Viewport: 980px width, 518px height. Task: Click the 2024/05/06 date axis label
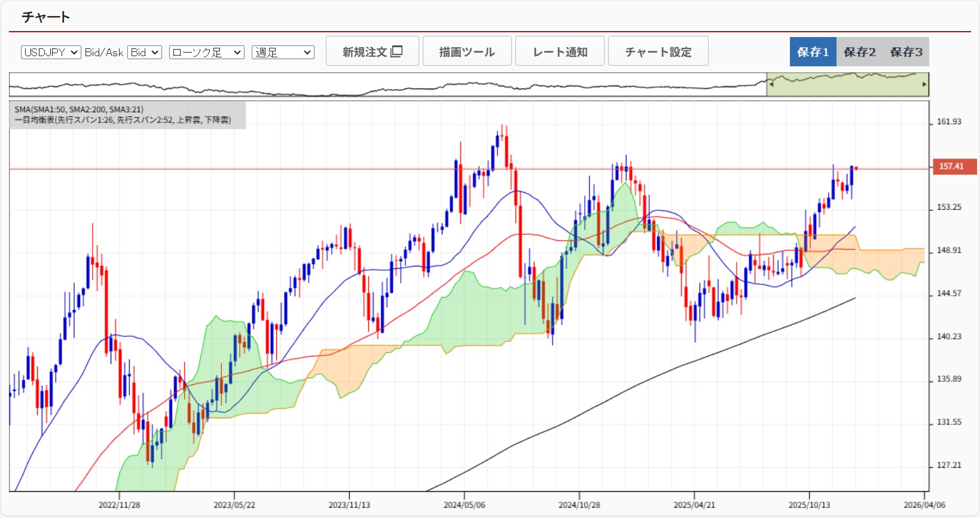(464, 505)
